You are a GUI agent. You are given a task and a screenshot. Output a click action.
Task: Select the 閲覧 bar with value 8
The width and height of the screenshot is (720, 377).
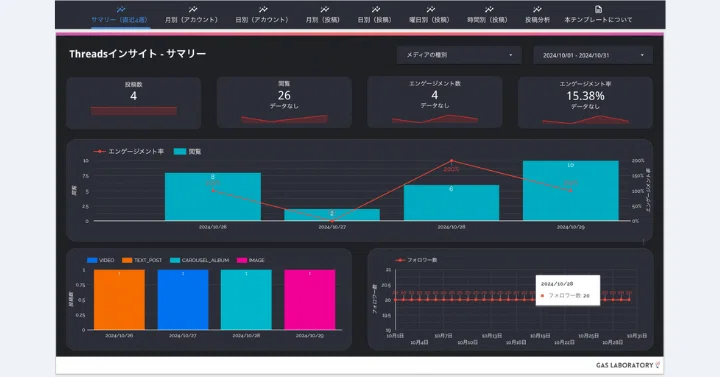[x=213, y=197]
